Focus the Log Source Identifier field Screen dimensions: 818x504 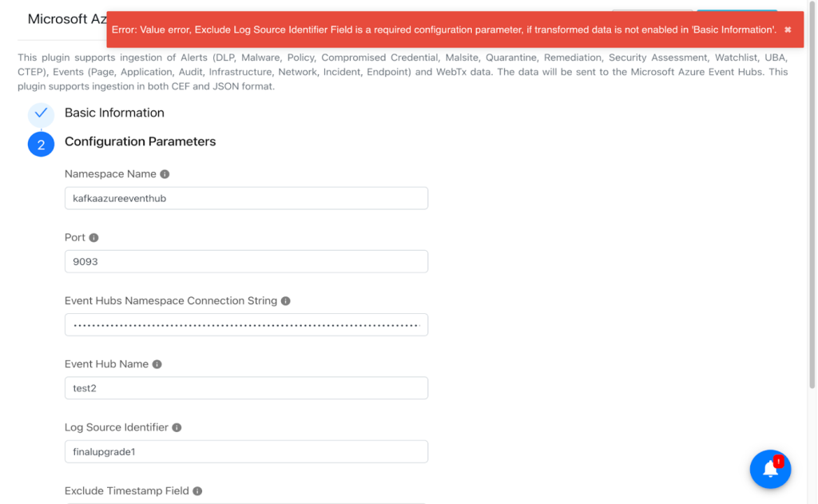246,451
